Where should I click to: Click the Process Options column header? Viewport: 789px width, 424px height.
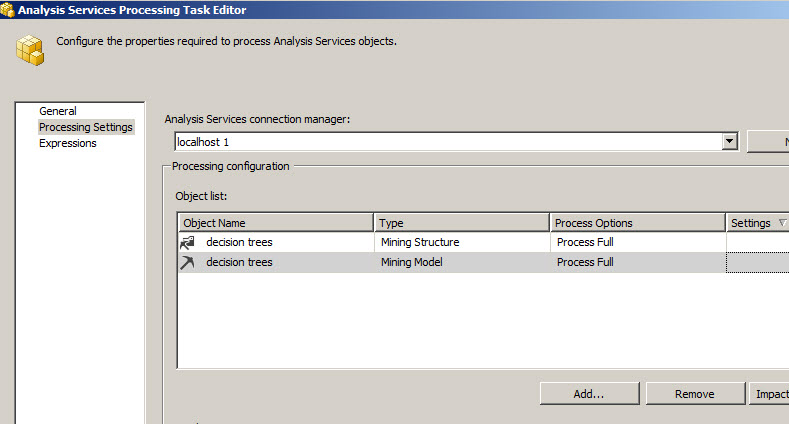[637, 223]
